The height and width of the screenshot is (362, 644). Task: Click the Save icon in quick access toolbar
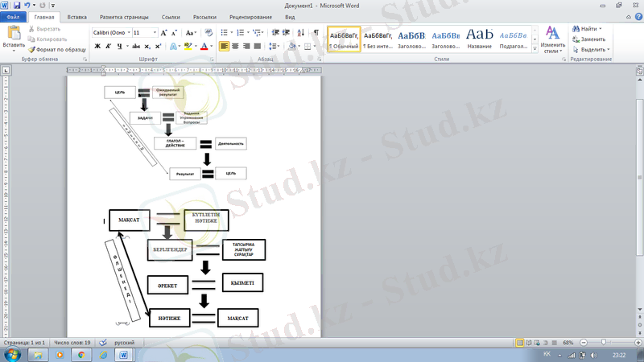point(18,5)
